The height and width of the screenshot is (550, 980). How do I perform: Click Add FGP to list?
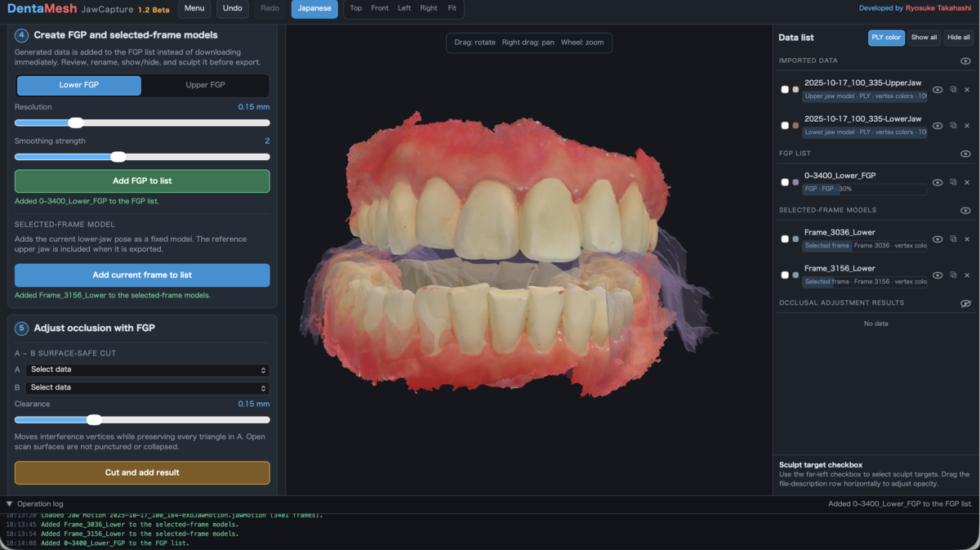click(x=142, y=181)
